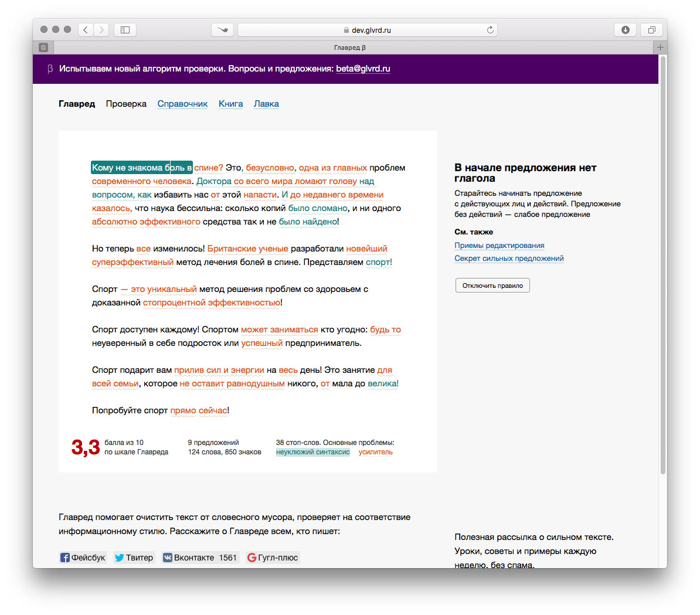Open the Книга link
Viewport: 700px width, 615px height.
pos(231,104)
